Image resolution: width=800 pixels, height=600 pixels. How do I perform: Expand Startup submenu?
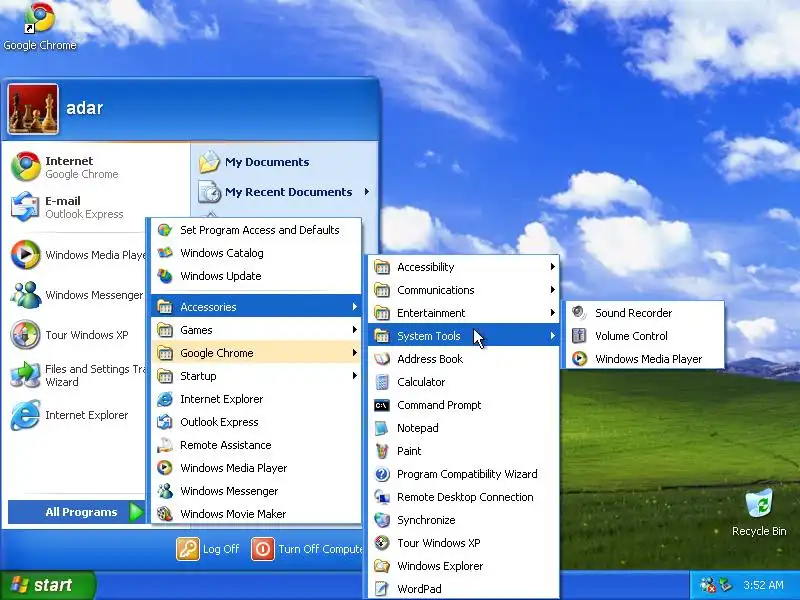[257, 376]
